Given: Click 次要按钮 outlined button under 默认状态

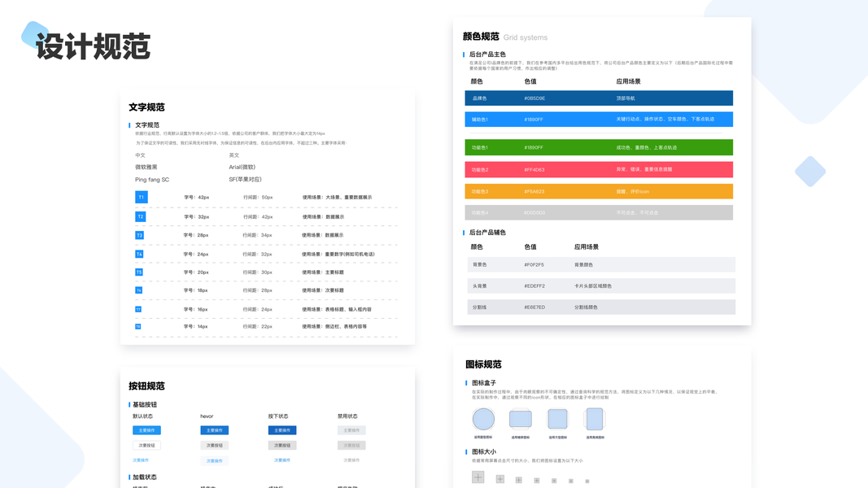Looking at the screenshot, I should 146,445.
